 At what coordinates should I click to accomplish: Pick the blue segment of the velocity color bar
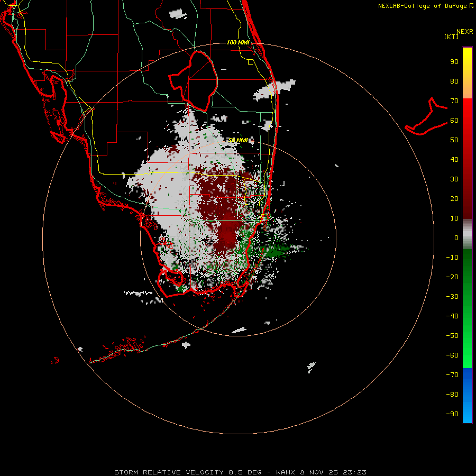[x=467, y=396]
